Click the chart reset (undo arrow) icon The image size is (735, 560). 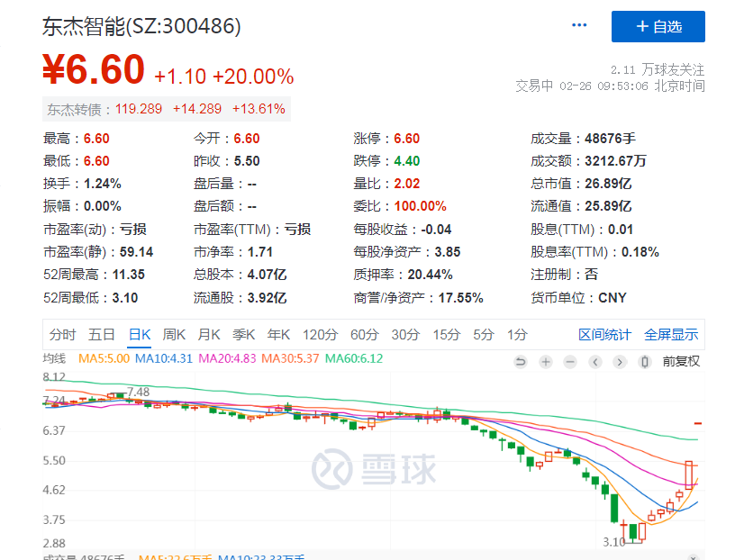point(521,362)
